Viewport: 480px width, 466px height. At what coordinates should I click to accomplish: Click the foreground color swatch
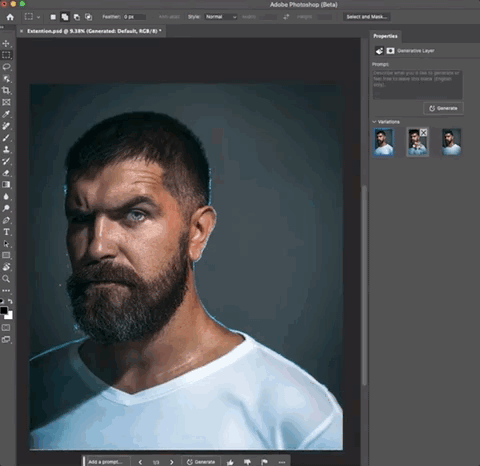click(x=4, y=310)
